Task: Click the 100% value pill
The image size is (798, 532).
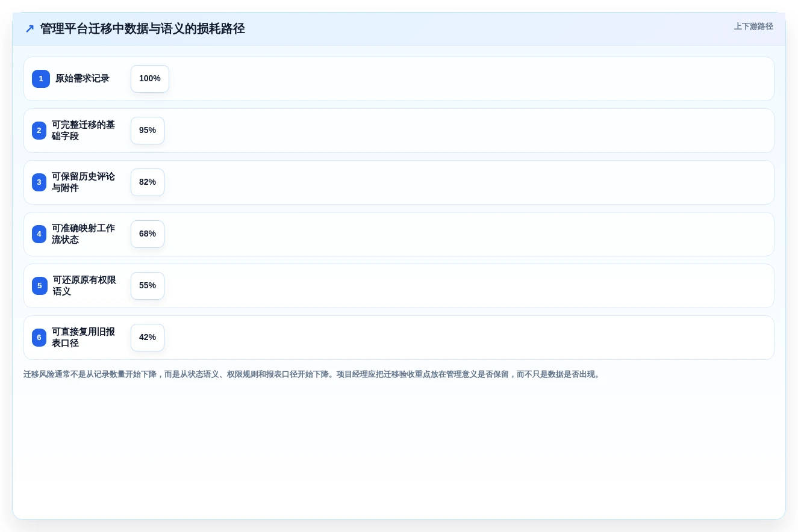Action: [150, 79]
